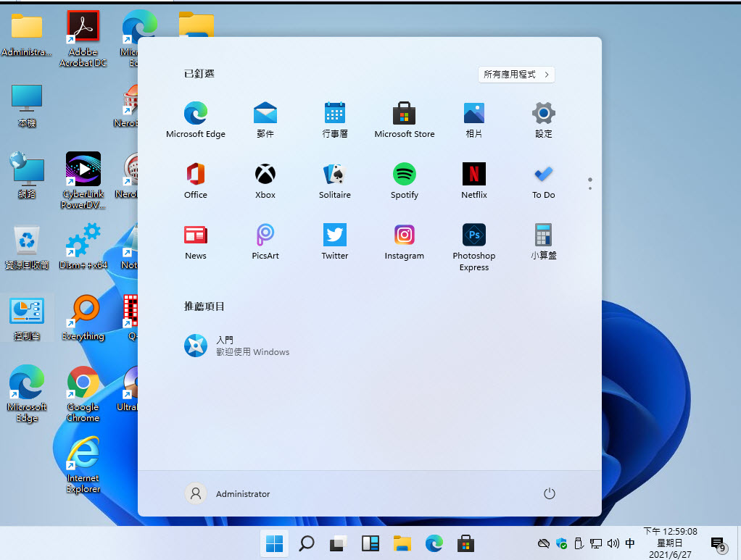
Task: Open Microsoft Edge from the taskbar
Action: pos(434,543)
